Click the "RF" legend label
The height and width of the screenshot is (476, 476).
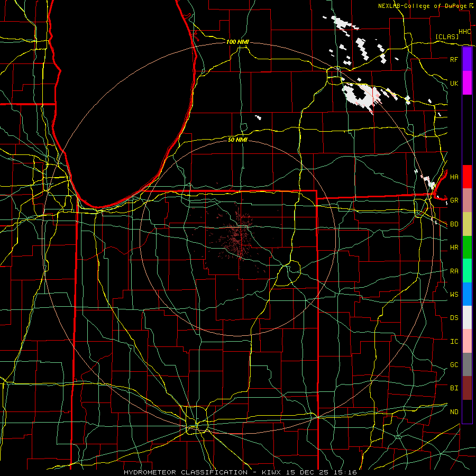pyautogui.click(x=454, y=59)
